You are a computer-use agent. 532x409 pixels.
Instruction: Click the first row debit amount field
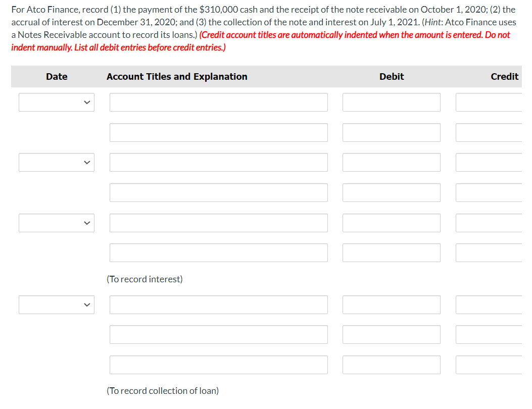click(x=392, y=102)
